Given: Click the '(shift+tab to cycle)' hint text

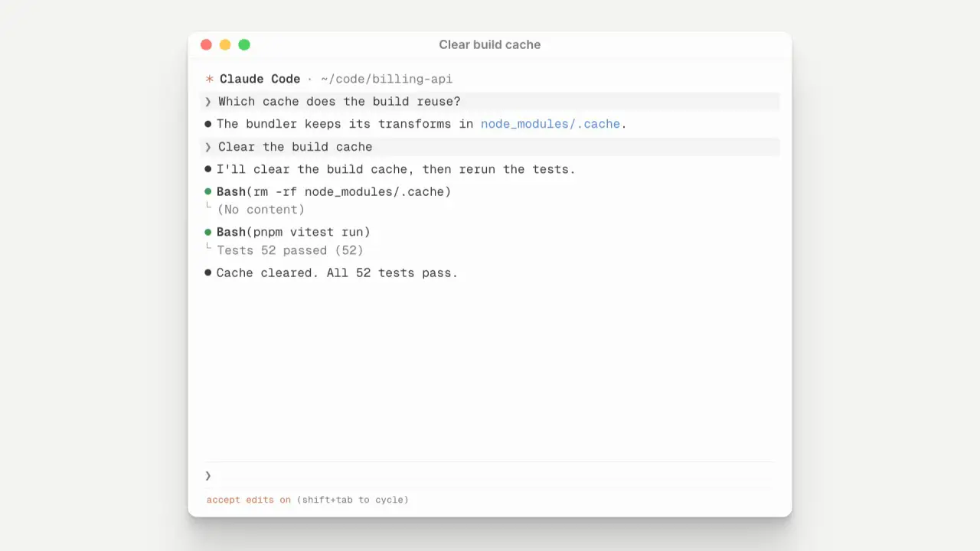Looking at the screenshot, I should (x=353, y=500).
